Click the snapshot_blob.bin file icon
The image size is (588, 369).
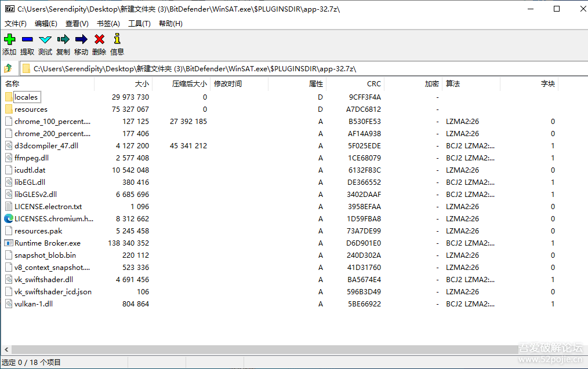point(9,255)
